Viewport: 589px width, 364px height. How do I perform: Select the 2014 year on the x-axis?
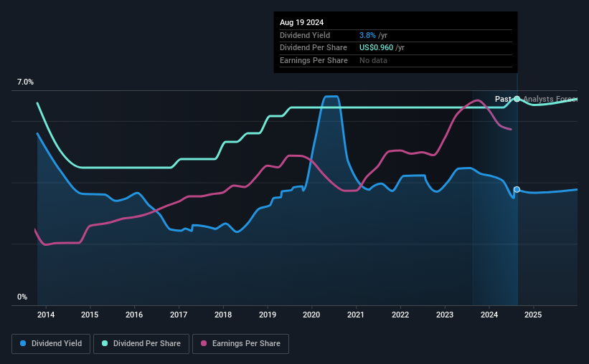(46, 315)
